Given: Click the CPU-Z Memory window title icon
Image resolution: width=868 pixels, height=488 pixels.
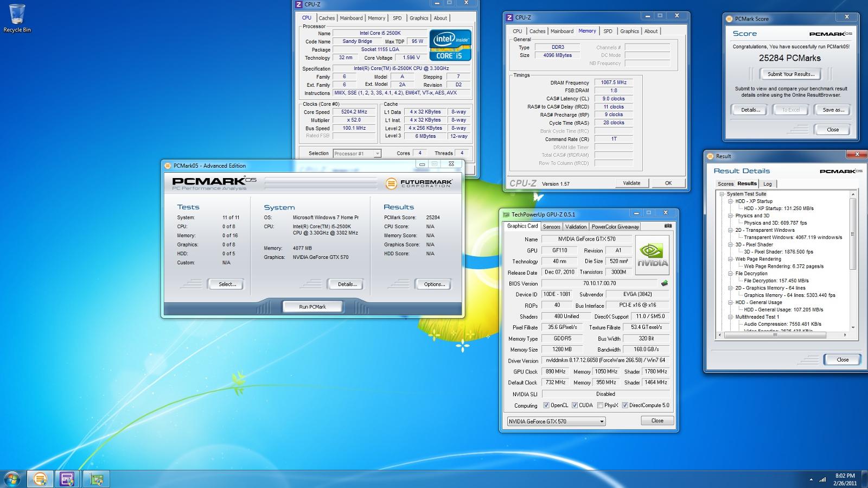Looking at the screenshot, I should pyautogui.click(x=509, y=17).
